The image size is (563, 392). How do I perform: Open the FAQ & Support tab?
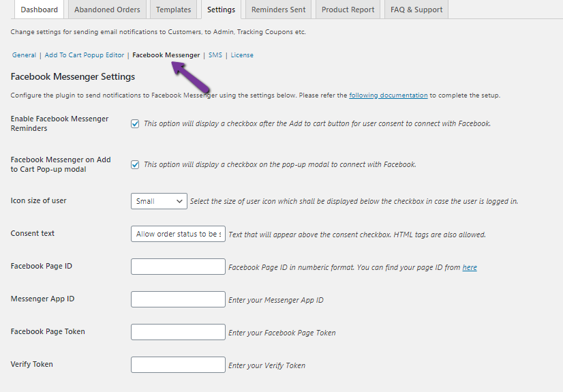pyautogui.click(x=416, y=10)
